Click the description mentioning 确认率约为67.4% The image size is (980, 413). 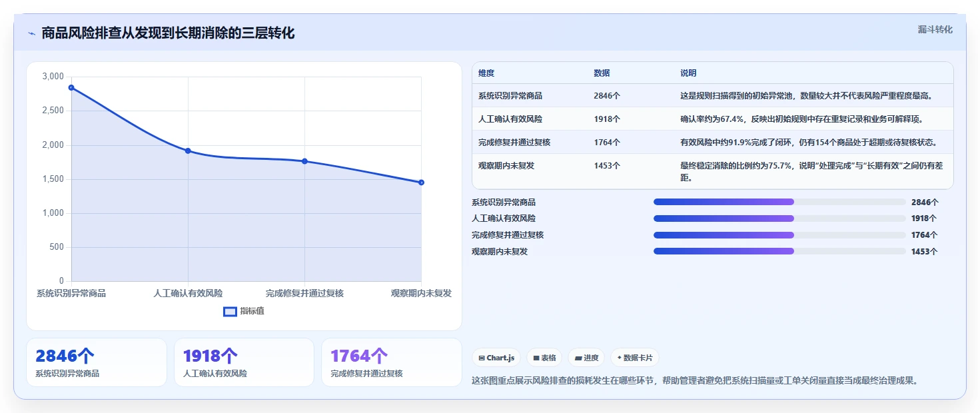click(x=801, y=119)
